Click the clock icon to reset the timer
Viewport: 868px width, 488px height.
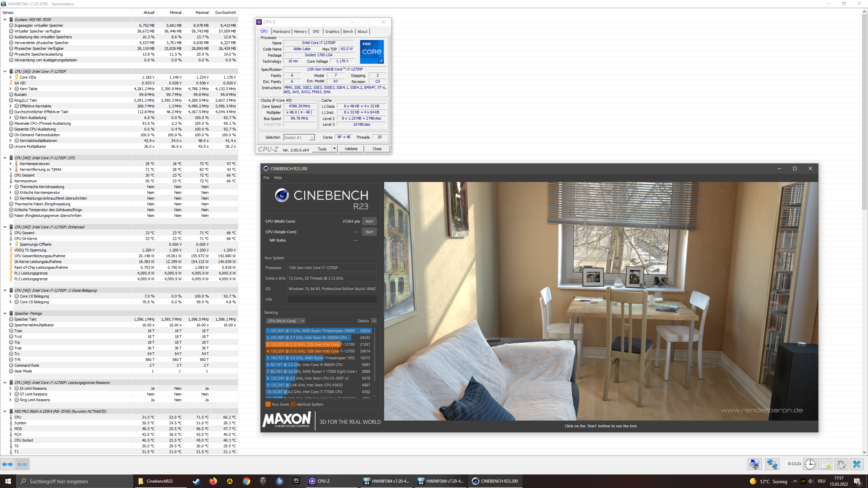point(810,464)
